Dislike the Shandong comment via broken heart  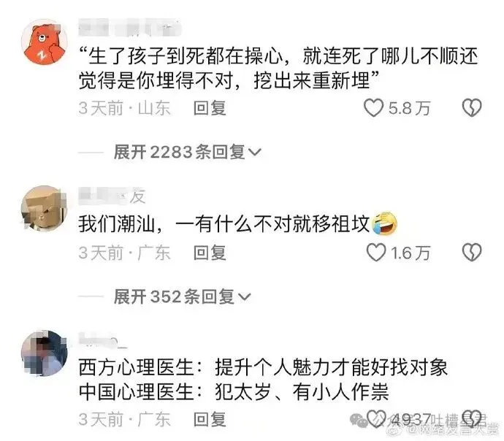pos(472,107)
